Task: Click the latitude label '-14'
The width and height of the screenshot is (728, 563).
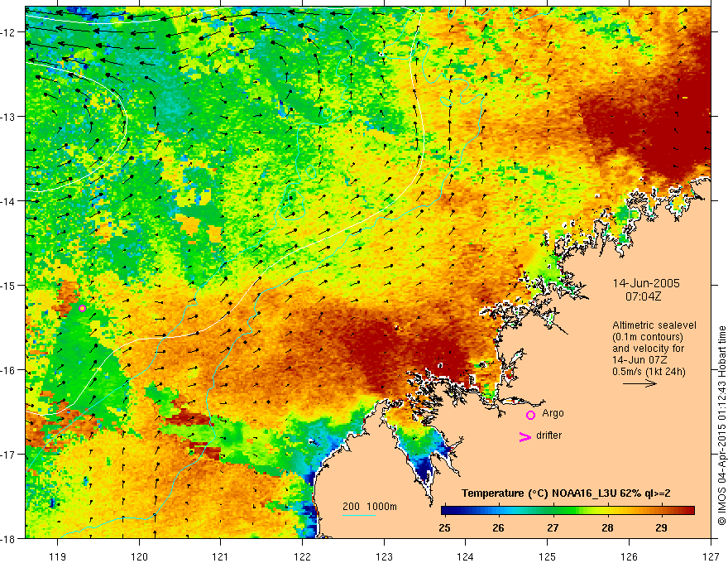Action: point(8,201)
